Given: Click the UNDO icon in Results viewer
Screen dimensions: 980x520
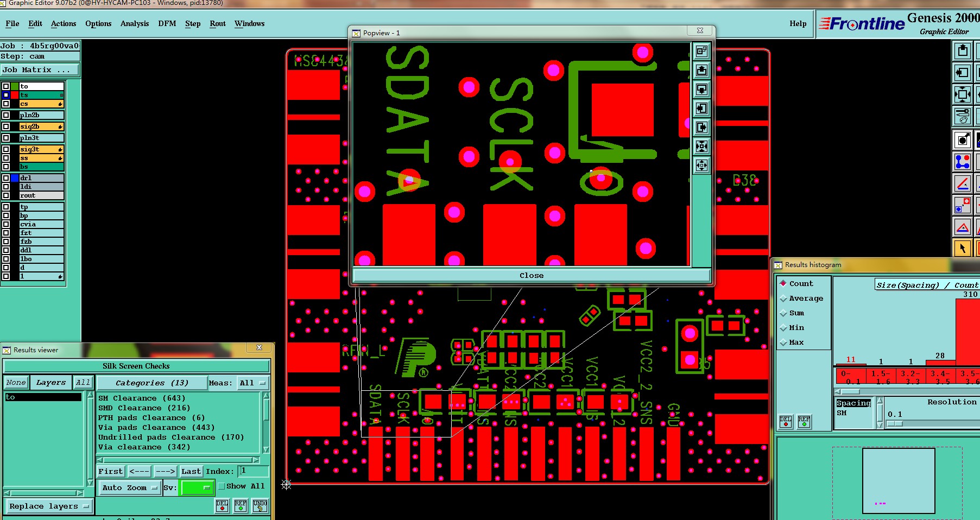Looking at the screenshot, I should [x=260, y=506].
